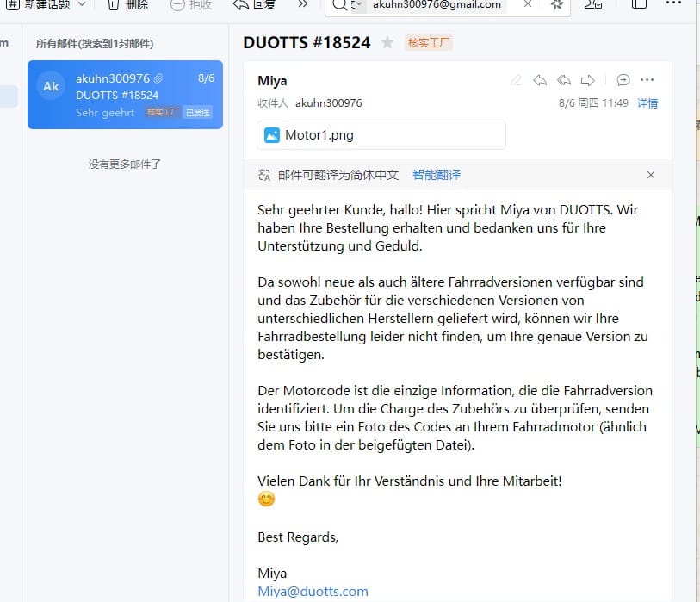Click the forward arrow icon in the message header
Image resolution: width=700 pixels, height=602 pixels.
pyautogui.click(x=587, y=80)
